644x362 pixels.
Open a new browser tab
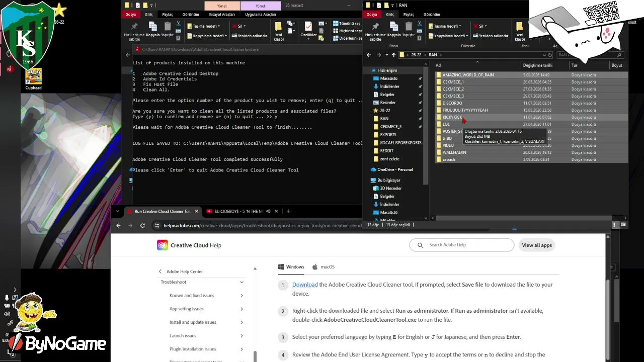[288, 211]
